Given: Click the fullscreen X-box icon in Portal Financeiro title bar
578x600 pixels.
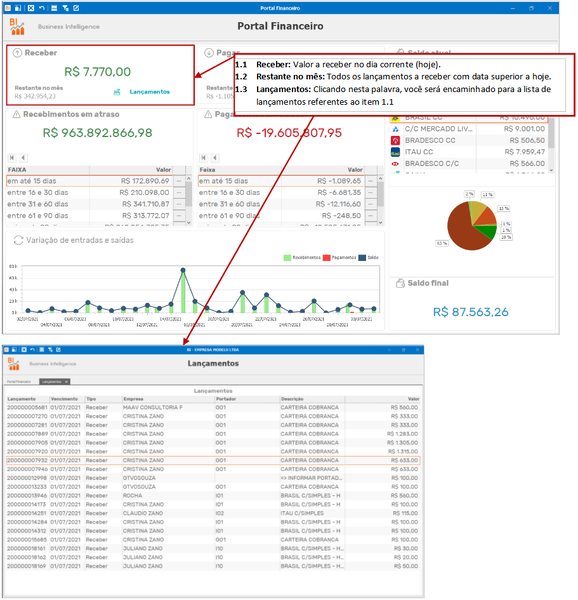Looking at the screenshot, I should (31, 8).
